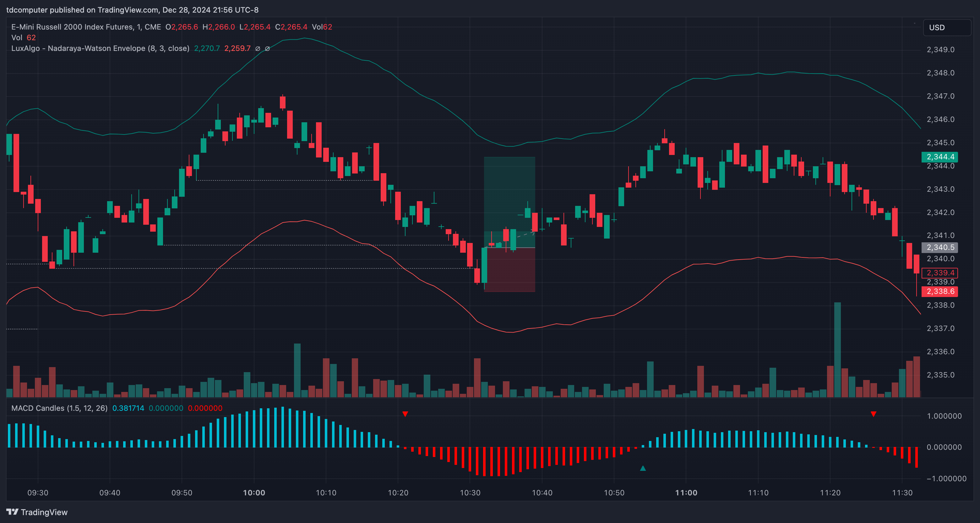The image size is (980, 523).
Task: Click the 11:00 time axis label
Action: (x=686, y=493)
